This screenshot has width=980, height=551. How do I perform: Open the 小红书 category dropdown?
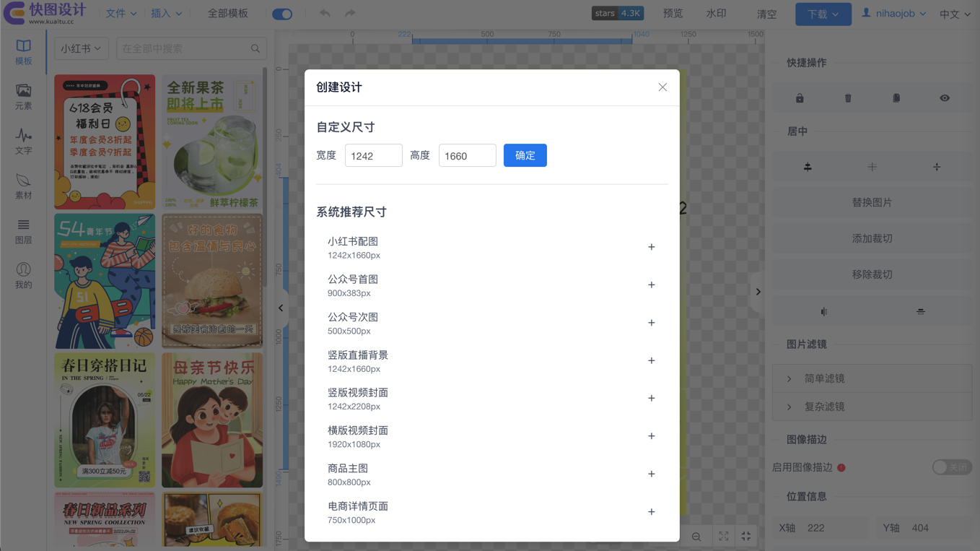[81, 48]
